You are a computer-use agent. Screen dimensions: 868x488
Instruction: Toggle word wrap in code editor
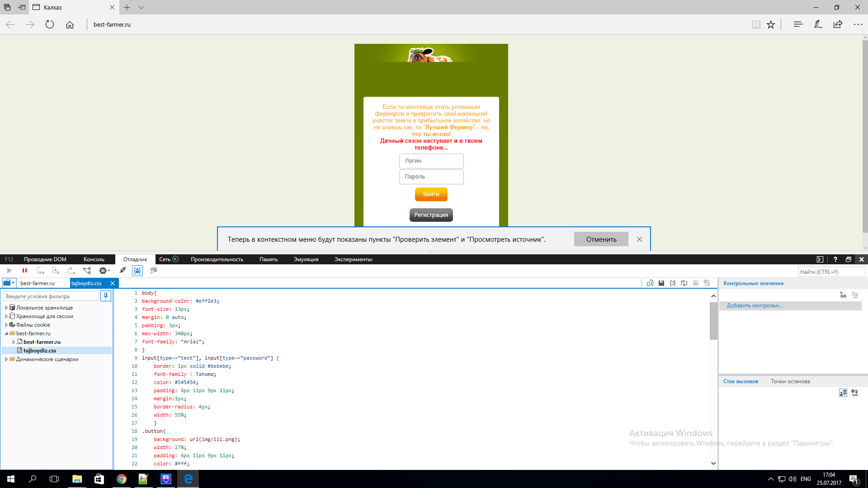coord(684,283)
